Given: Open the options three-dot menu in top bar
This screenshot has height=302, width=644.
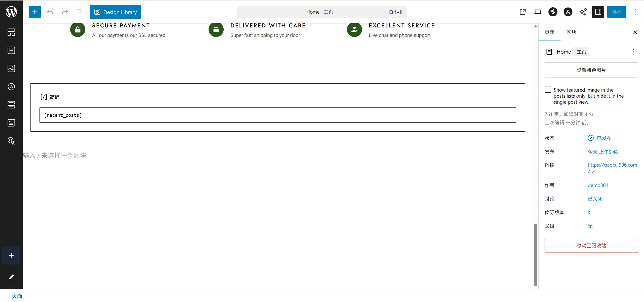Looking at the screenshot, I should coord(635,12).
